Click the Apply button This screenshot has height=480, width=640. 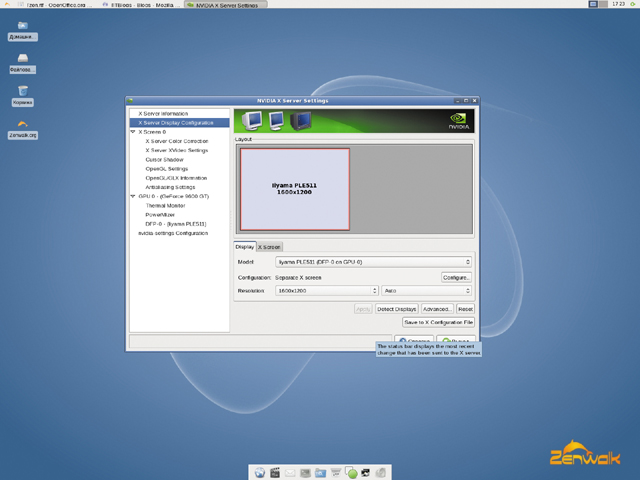point(363,309)
